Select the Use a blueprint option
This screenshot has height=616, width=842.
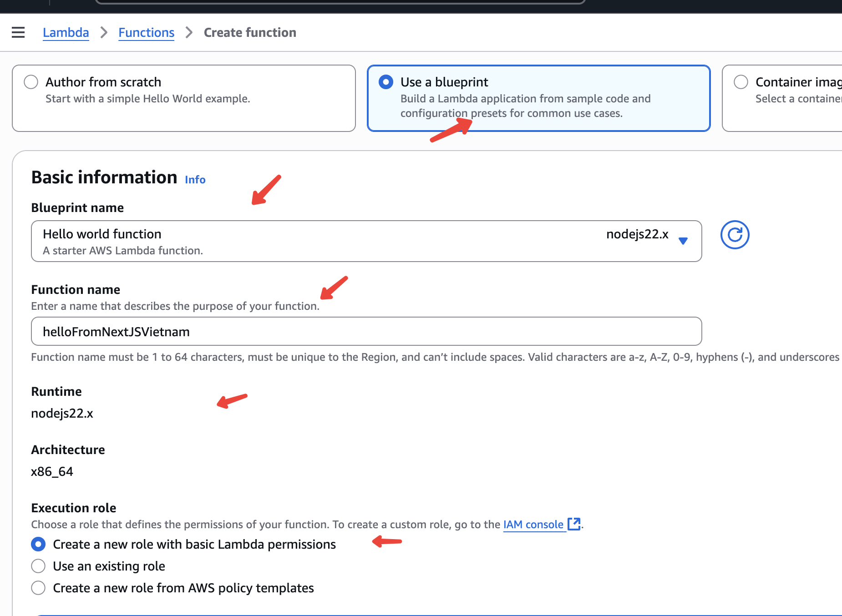click(386, 82)
